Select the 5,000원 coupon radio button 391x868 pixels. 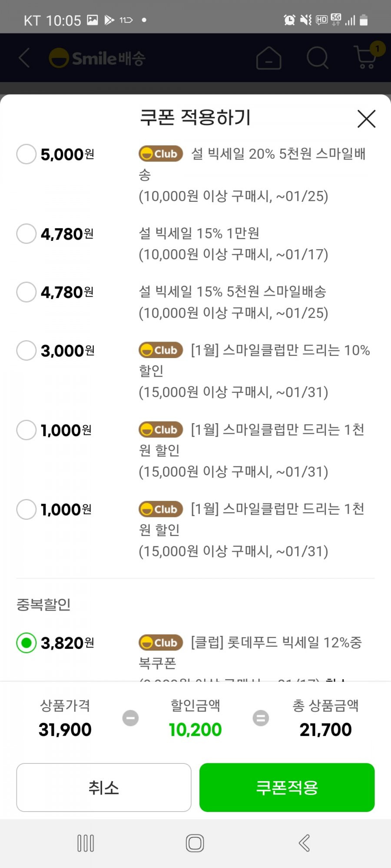(26, 154)
